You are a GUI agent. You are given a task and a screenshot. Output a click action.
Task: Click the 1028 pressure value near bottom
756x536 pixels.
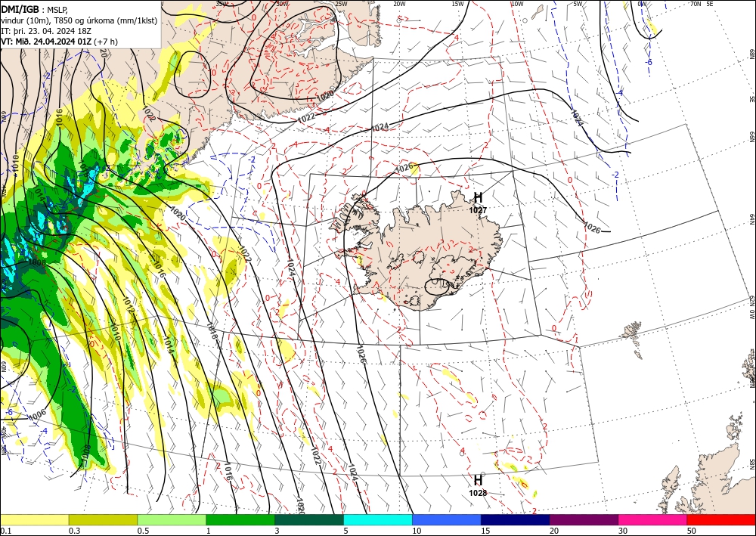click(x=478, y=493)
